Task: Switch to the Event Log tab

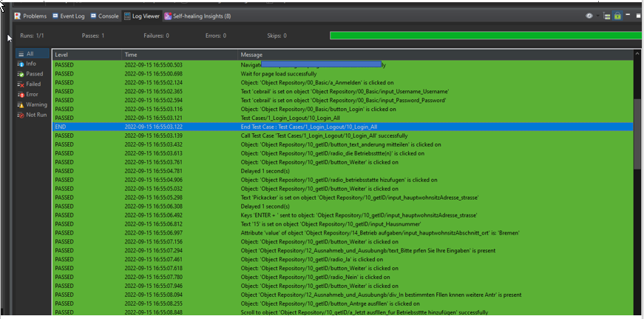Action: [68, 16]
